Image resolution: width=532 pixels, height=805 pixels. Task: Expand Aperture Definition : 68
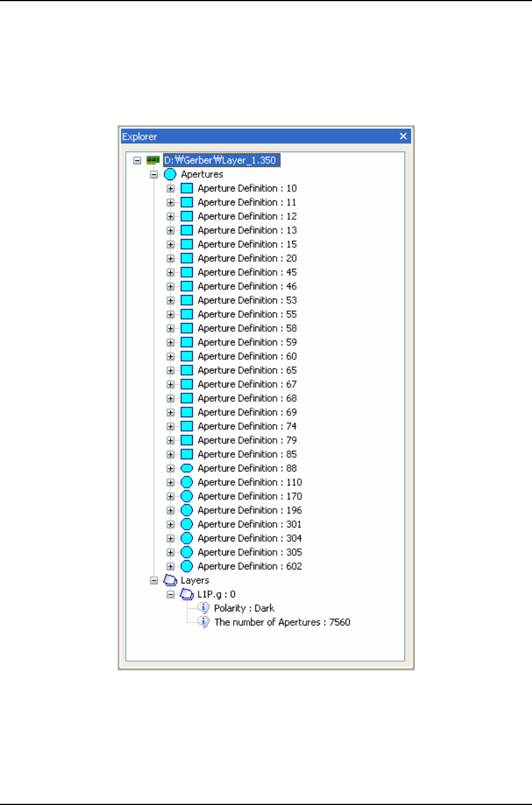[x=170, y=398]
